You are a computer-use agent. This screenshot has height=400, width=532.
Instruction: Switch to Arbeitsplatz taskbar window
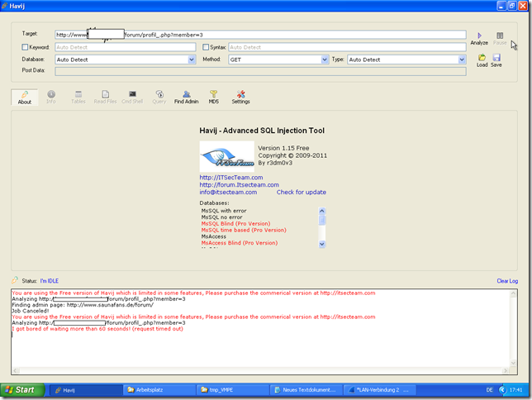[159, 390]
